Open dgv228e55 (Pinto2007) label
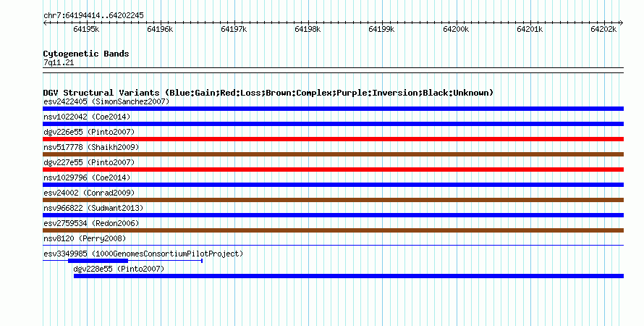 click(x=119, y=269)
